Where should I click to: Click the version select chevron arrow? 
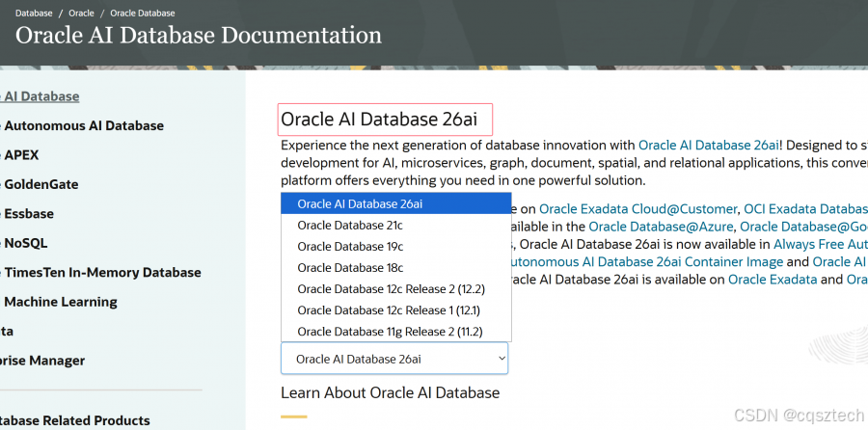[x=502, y=358]
